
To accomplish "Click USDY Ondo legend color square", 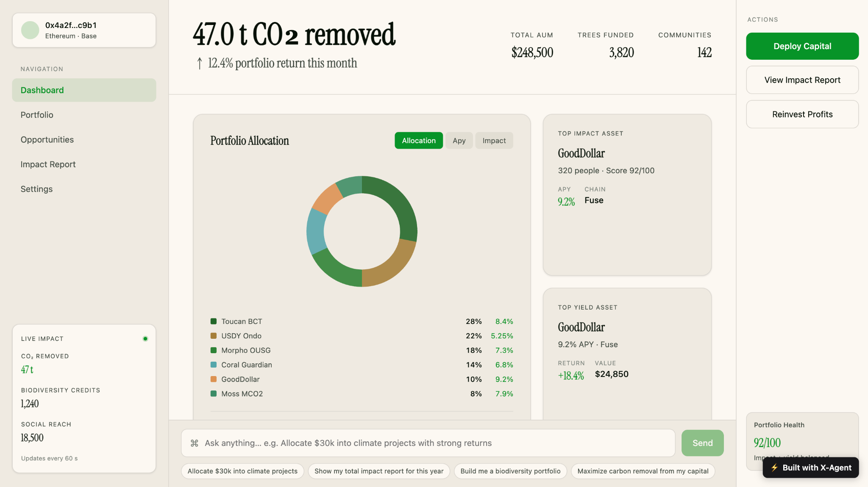I will coord(214,336).
